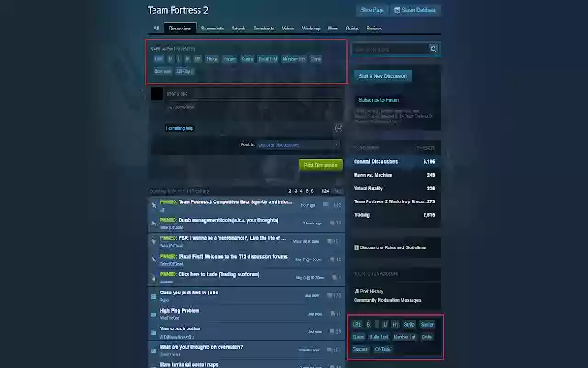Click the pin icon beside Competitive Beta Sign-Up thread
This screenshot has height=368, width=588.
153,205
